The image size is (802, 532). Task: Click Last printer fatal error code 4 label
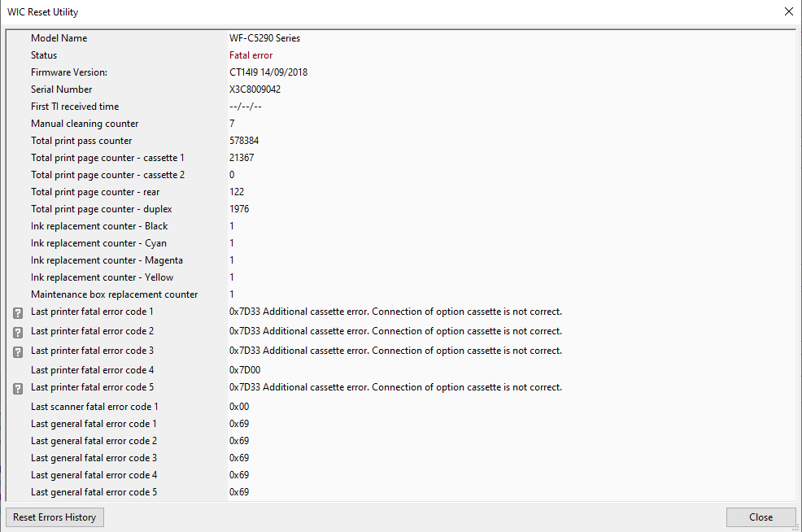pyautogui.click(x=92, y=370)
